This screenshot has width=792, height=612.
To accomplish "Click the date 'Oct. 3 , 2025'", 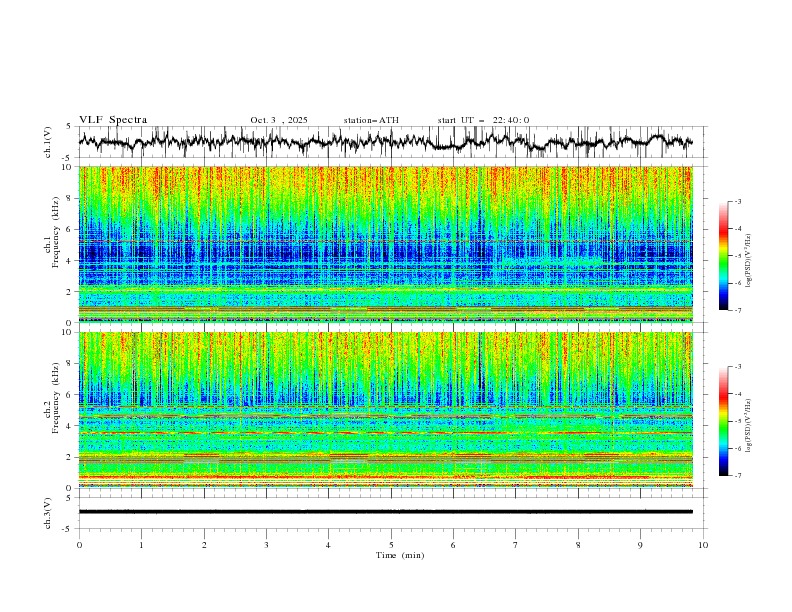I will [x=279, y=120].
